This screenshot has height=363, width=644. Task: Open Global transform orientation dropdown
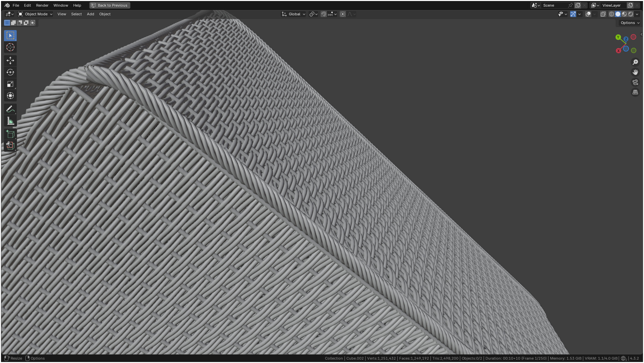pyautogui.click(x=294, y=14)
